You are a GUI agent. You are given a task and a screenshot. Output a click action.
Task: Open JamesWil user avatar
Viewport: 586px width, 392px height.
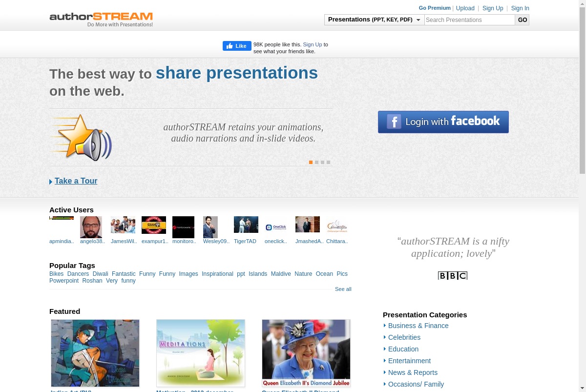[123, 225]
